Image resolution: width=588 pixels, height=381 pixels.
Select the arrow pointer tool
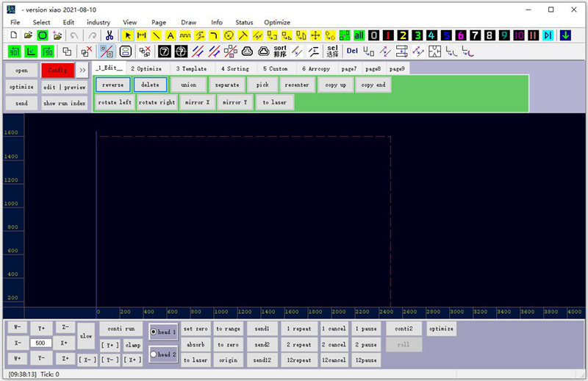pos(127,35)
